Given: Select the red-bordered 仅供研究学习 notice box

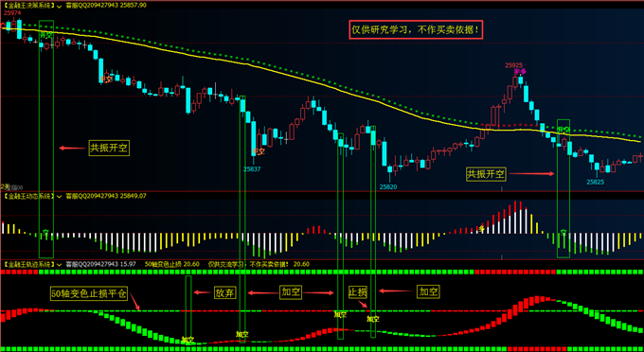Looking at the screenshot, I should pyautogui.click(x=416, y=30).
